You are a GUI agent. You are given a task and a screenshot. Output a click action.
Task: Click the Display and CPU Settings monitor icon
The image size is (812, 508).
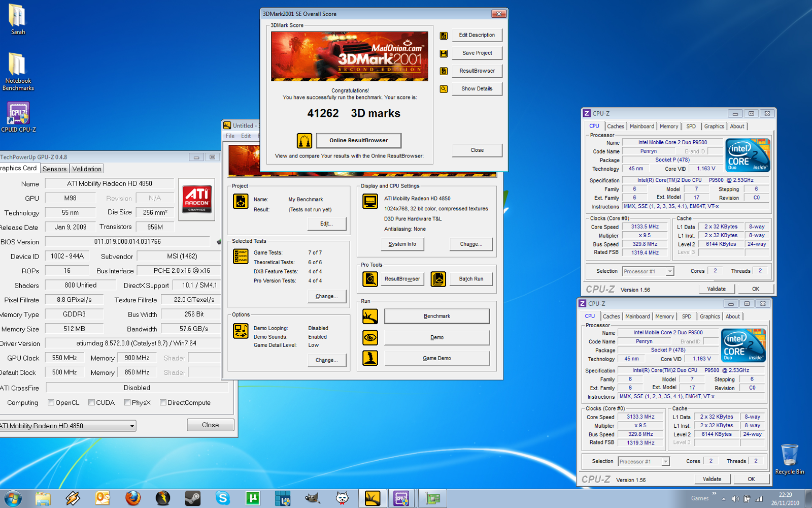pos(370,201)
